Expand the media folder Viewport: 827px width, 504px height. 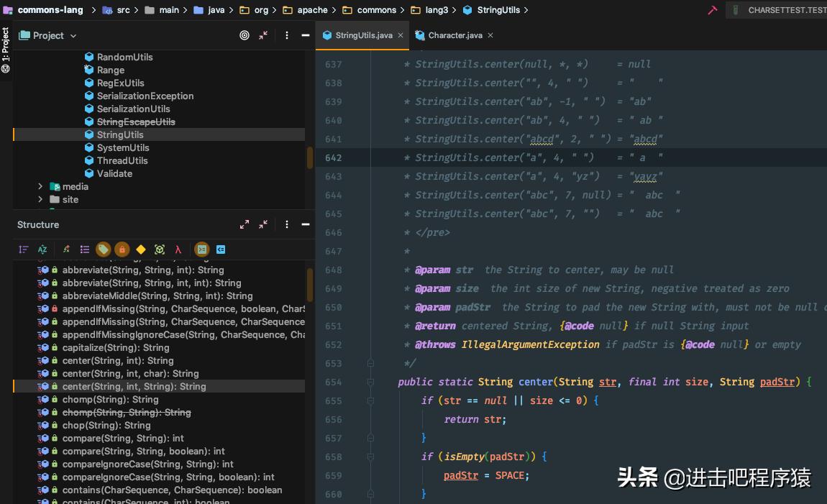coord(40,186)
